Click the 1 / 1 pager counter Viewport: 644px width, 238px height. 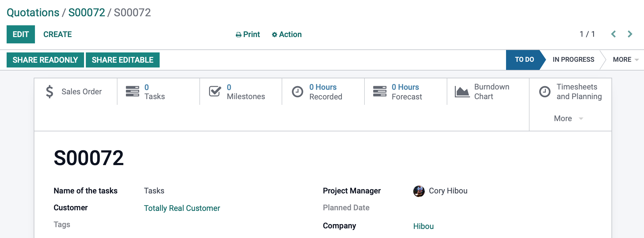coord(587,34)
